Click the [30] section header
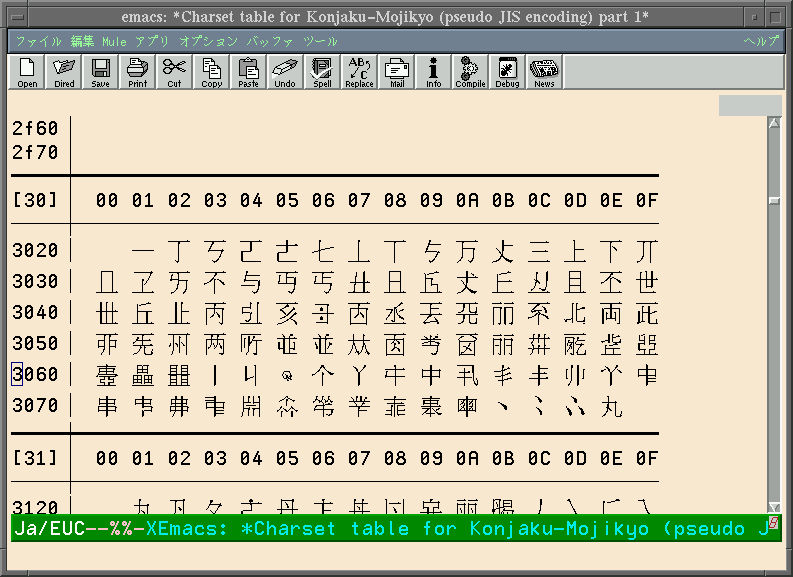The image size is (793, 577). point(35,200)
